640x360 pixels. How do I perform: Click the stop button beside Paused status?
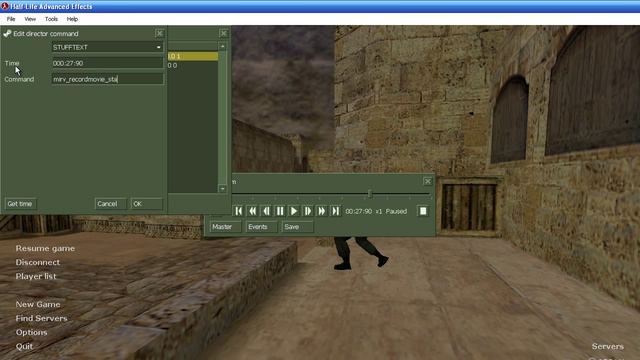423,211
